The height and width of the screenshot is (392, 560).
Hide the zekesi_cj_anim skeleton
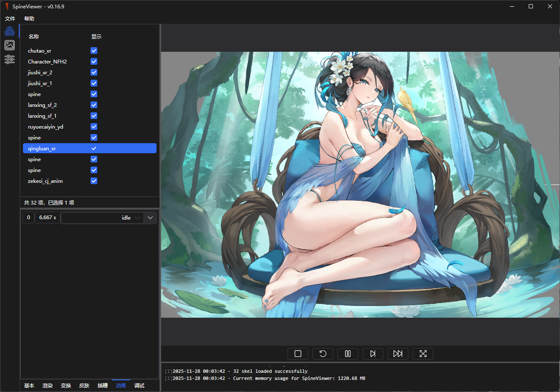[x=94, y=181]
